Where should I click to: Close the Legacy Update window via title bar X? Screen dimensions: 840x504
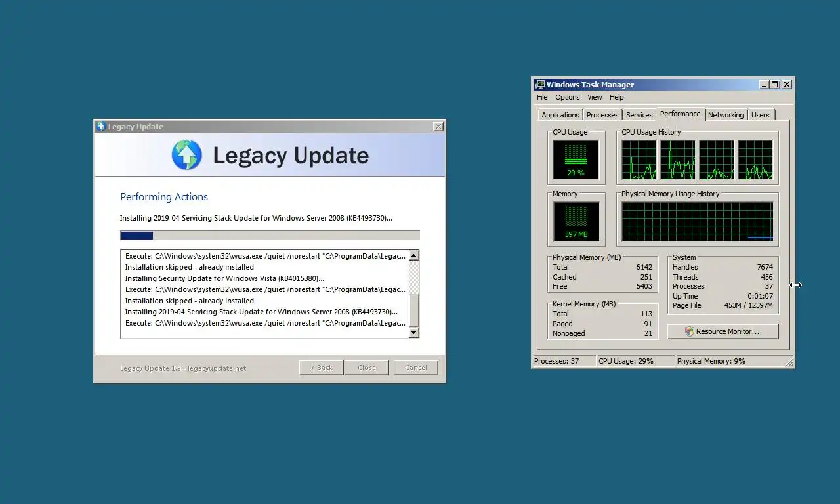(x=438, y=126)
